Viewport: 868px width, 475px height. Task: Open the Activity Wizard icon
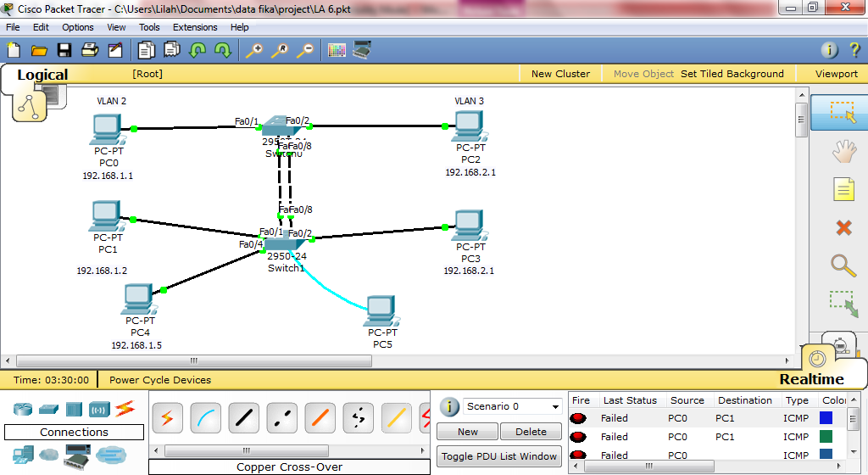(115, 50)
